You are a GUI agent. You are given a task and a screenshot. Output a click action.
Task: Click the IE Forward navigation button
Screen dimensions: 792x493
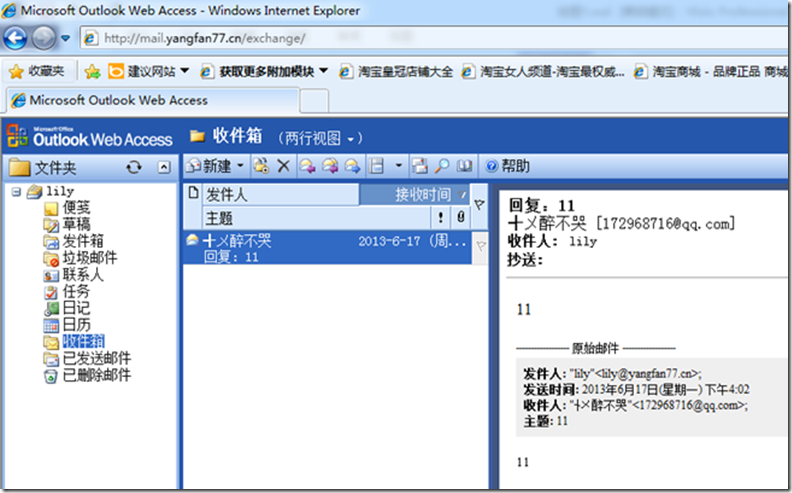click(x=44, y=37)
